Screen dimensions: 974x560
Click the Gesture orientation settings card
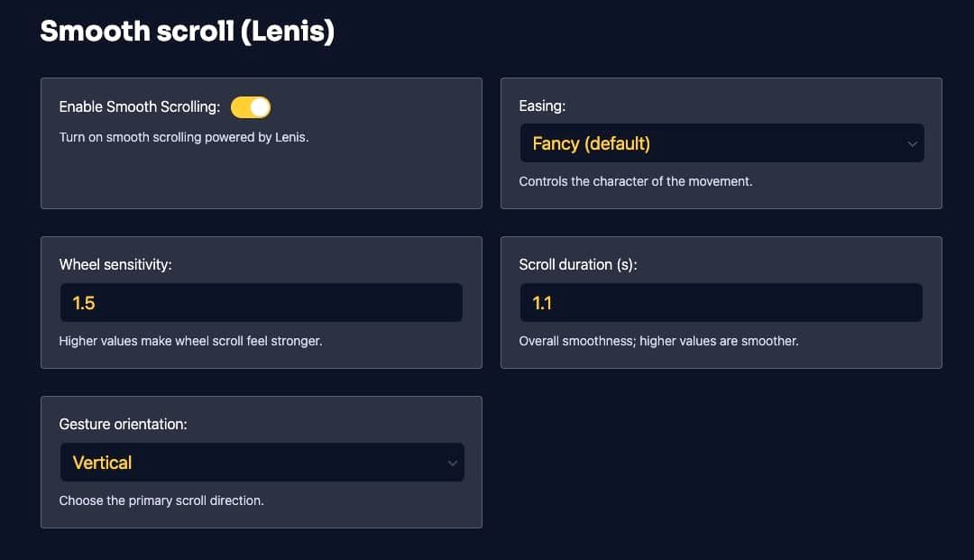(x=262, y=519)
